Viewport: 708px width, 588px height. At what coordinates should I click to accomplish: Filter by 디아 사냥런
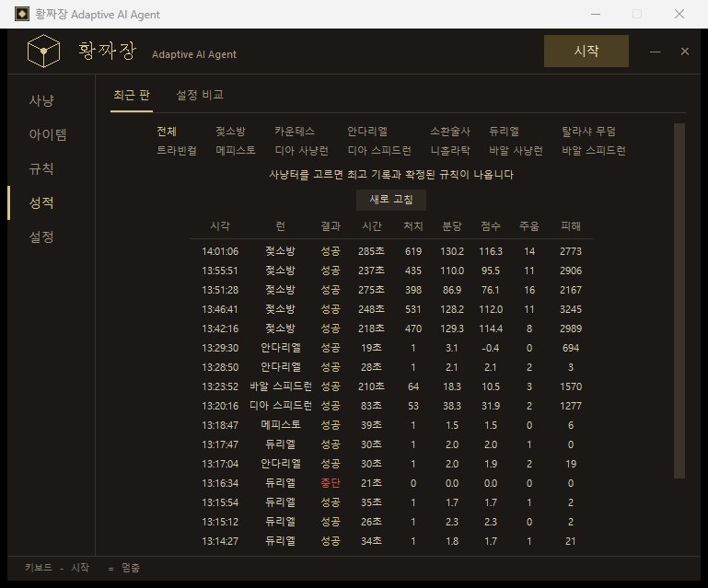[302, 150]
